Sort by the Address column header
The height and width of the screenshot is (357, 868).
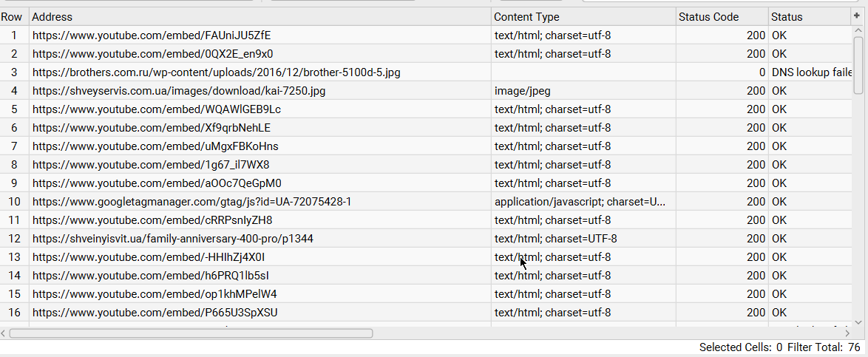260,17
